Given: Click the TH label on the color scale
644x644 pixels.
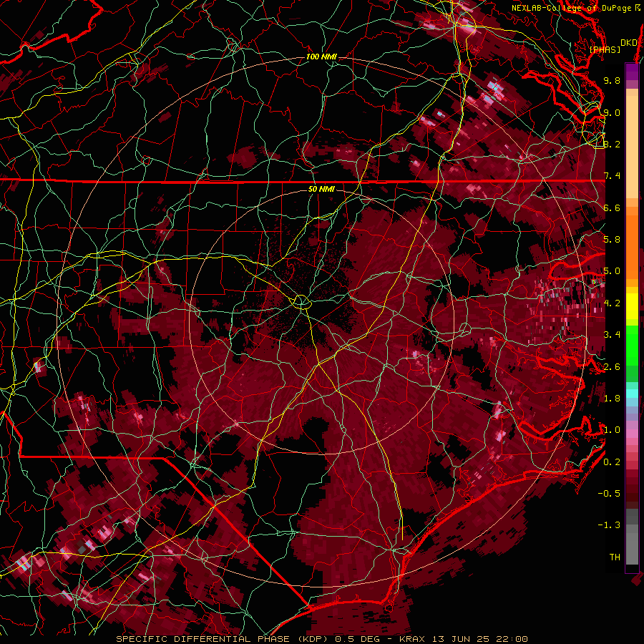Looking at the screenshot, I should (x=615, y=557).
